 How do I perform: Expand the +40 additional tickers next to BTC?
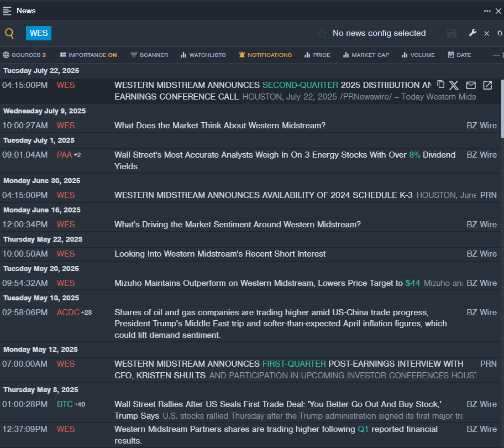80,404
